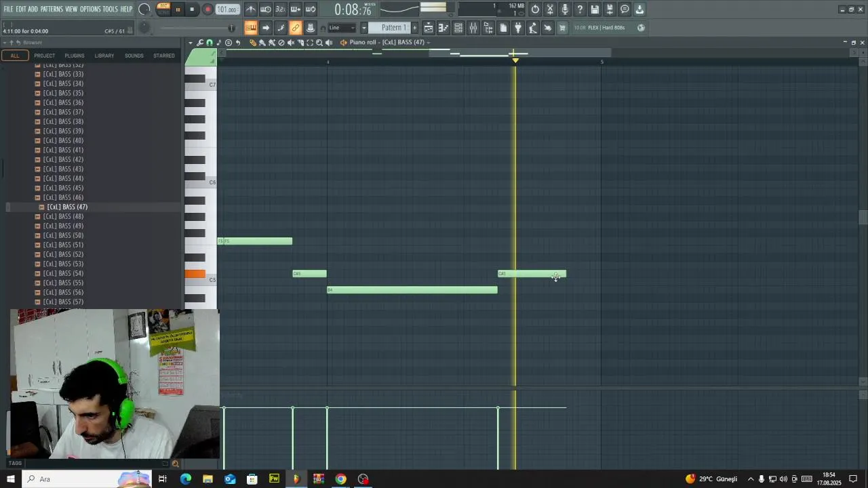Add a new pattern with the plus button
868x488 pixels.
415,28
